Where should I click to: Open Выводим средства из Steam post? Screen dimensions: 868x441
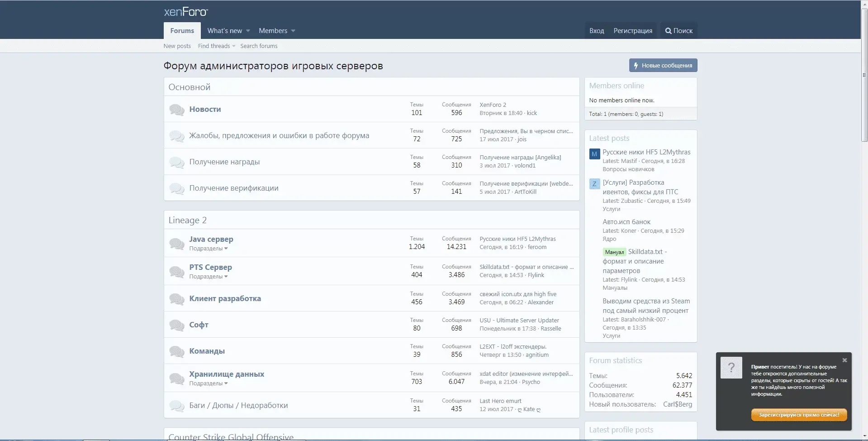(646, 306)
